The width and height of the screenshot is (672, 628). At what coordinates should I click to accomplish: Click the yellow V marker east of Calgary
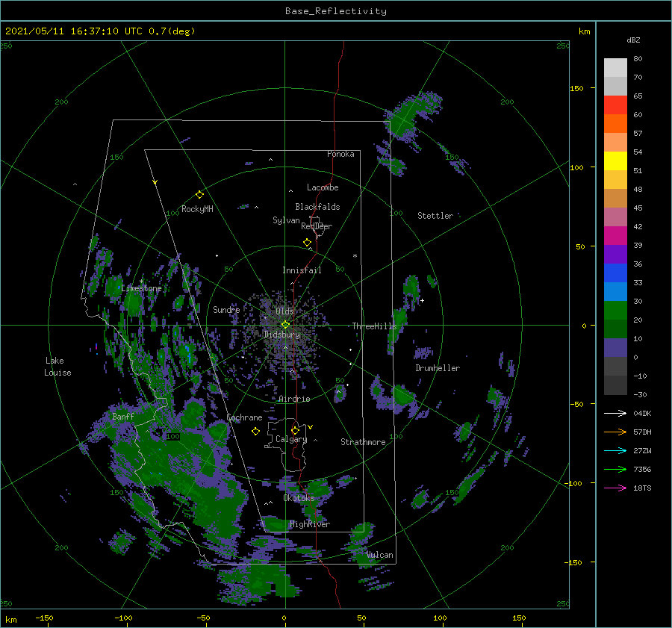[x=311, y=427]
